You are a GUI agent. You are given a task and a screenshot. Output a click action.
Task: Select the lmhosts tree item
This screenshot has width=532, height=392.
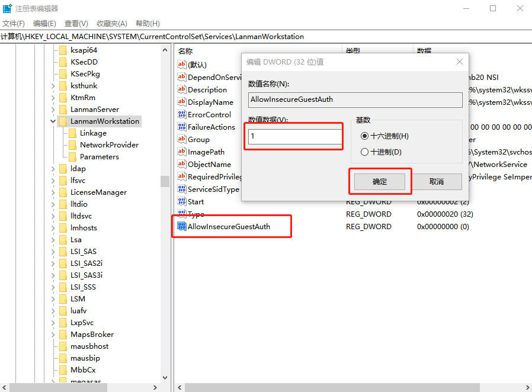tap(84, 228)
